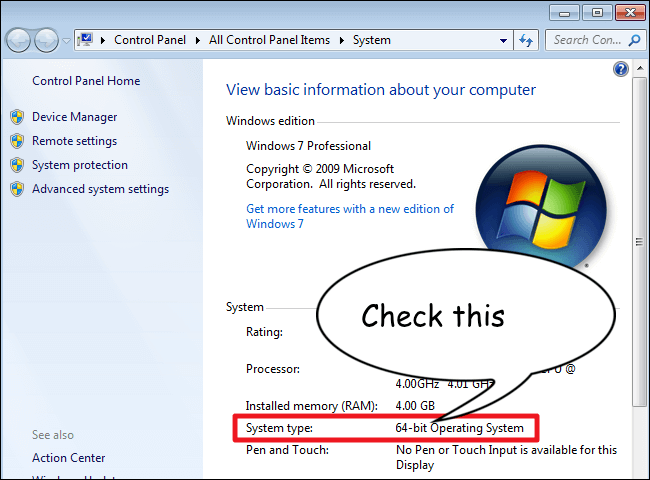
Task: Click shield icon beside Advanced system settings
Action: point(17,189)
